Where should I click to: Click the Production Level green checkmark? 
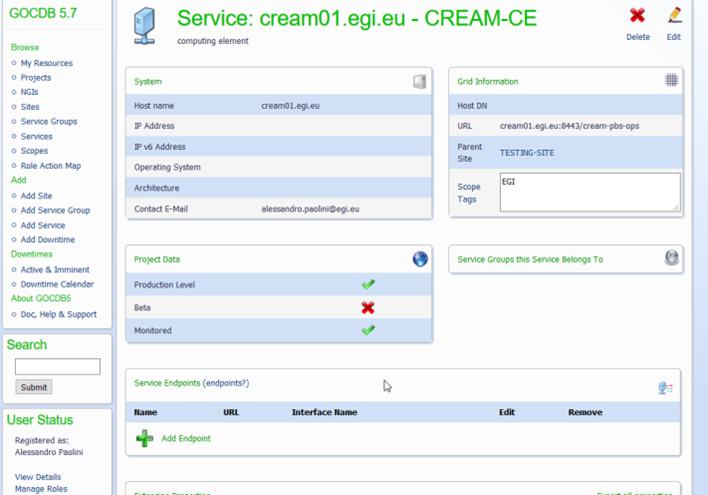(x=368, y=284)
